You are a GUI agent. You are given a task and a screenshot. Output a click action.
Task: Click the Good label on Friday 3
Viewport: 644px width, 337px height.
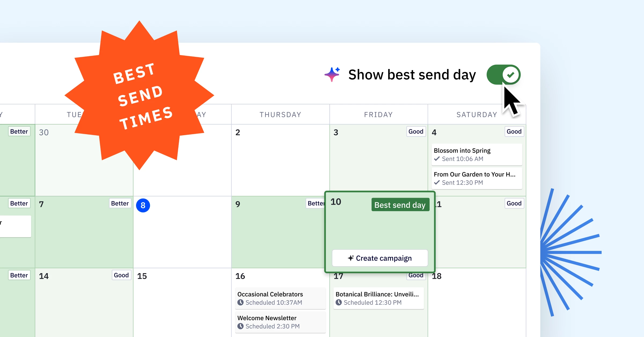[x=416, y=131]
